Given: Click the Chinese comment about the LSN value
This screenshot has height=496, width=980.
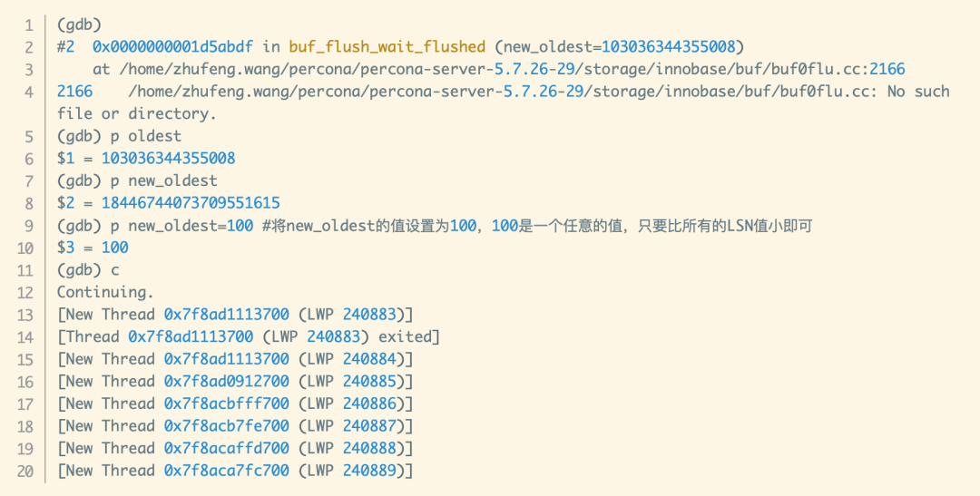Looking at the screenshot, I should click(537, 226).
